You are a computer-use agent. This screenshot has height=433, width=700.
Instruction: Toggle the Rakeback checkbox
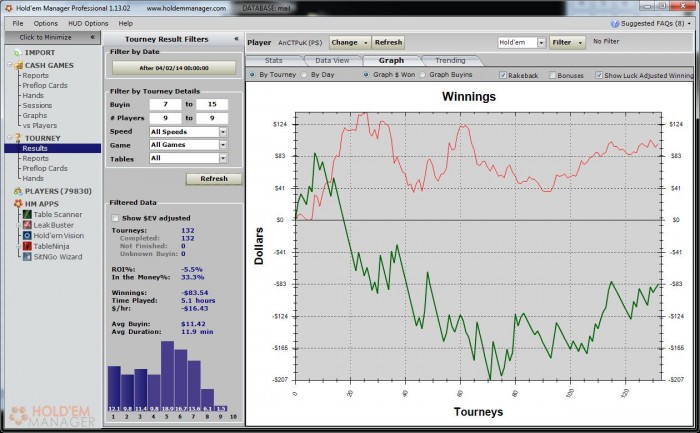pos(503,75)
